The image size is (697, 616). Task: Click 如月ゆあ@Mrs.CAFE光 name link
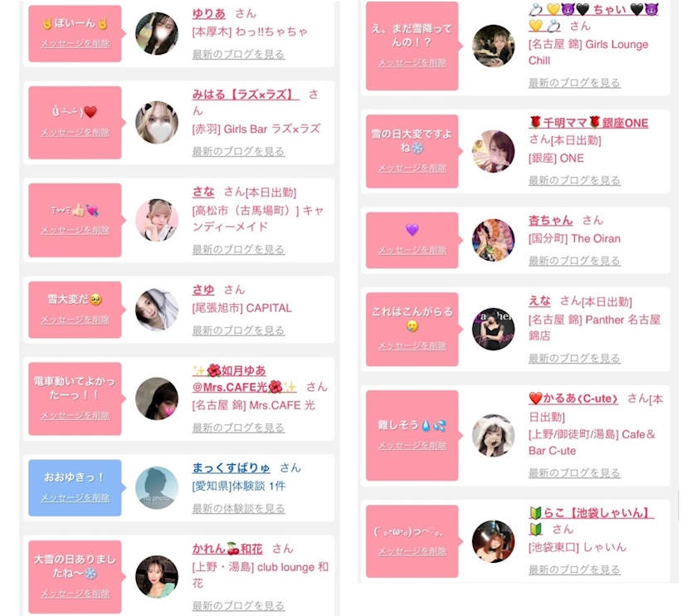pyautogui.click(x=244, y=379)
